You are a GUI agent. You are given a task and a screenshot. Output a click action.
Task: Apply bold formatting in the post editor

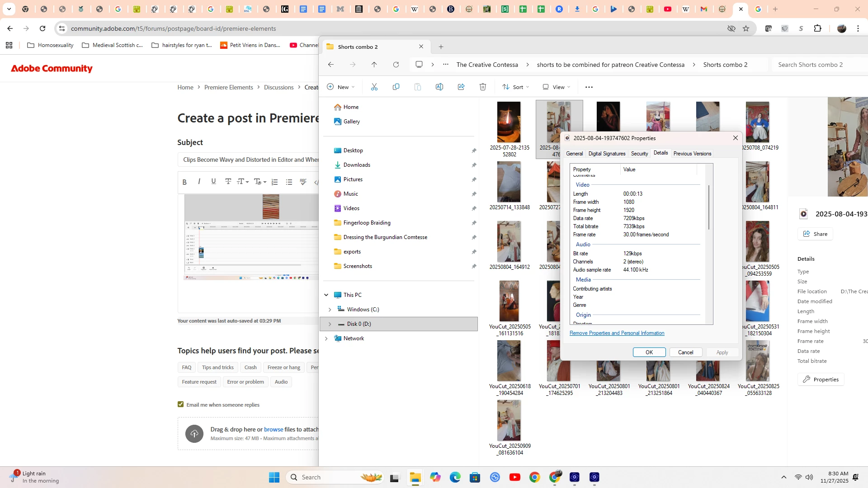click(184, 182)
